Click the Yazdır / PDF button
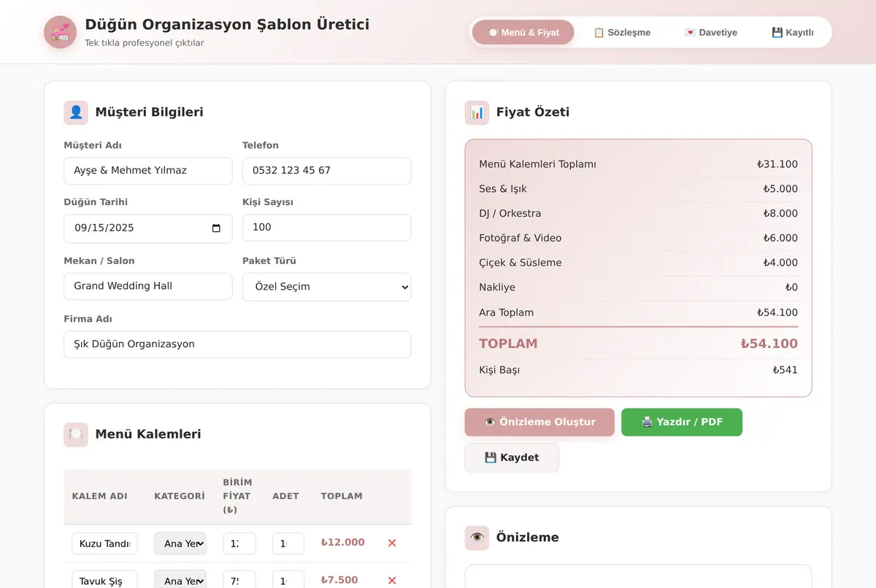The width and height of the screenshot is (876, 588). (682, 422)
